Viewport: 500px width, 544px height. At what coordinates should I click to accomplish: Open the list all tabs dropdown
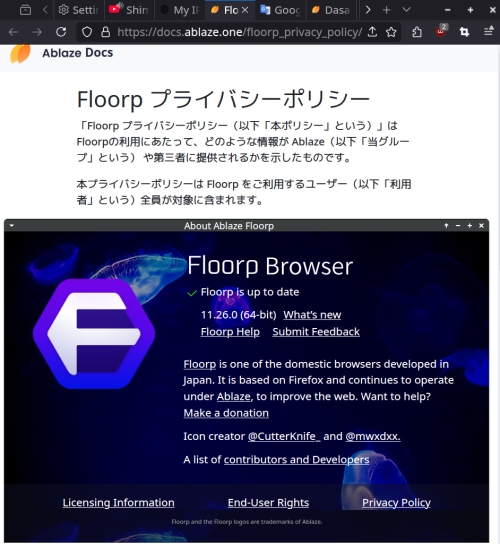pos(406,10)
